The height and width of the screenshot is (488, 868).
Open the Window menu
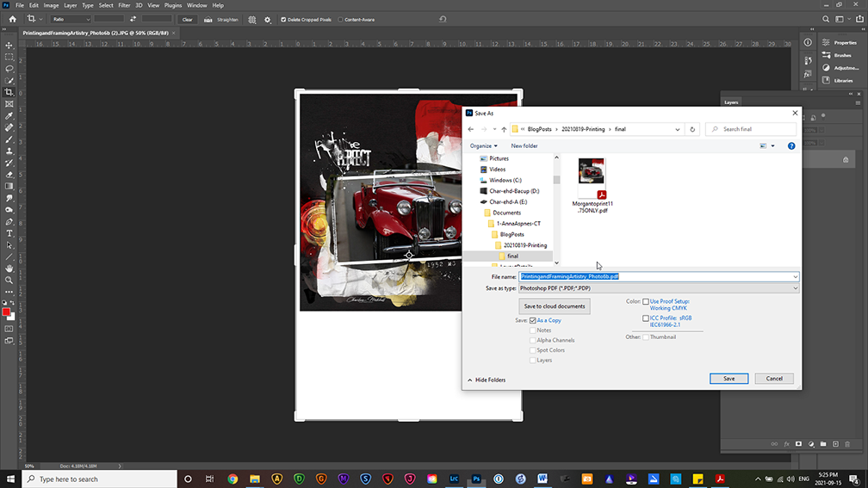196,5
